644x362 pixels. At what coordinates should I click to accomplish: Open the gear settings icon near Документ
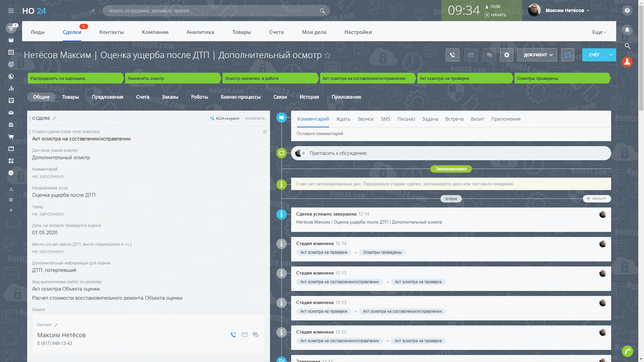tap(506, 55)
